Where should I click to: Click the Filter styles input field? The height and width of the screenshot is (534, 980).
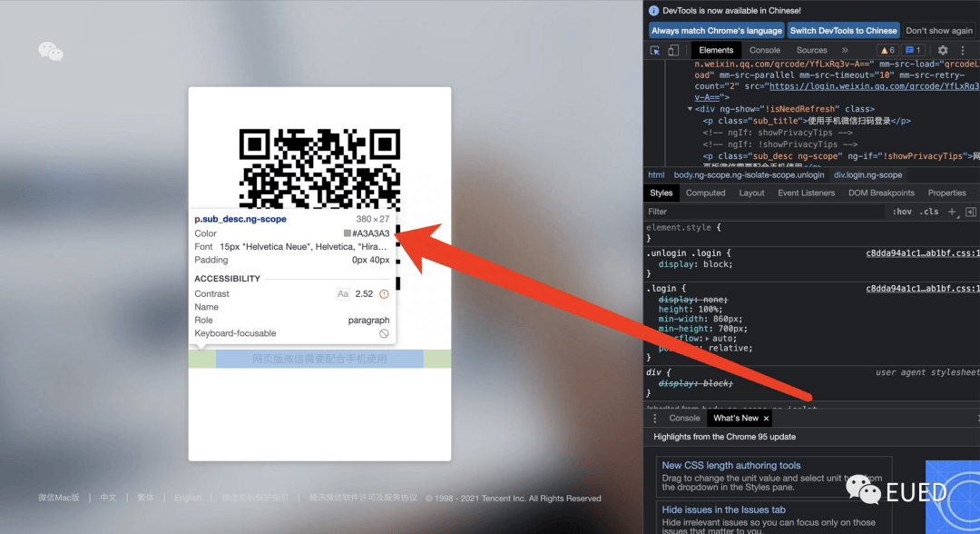pos(766,212)
